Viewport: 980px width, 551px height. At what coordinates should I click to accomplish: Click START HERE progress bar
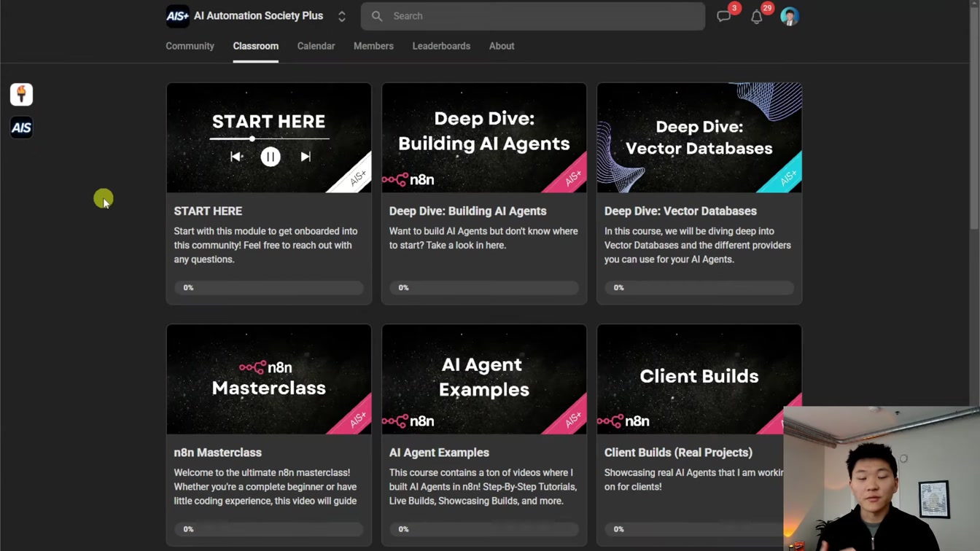(269, 288)
